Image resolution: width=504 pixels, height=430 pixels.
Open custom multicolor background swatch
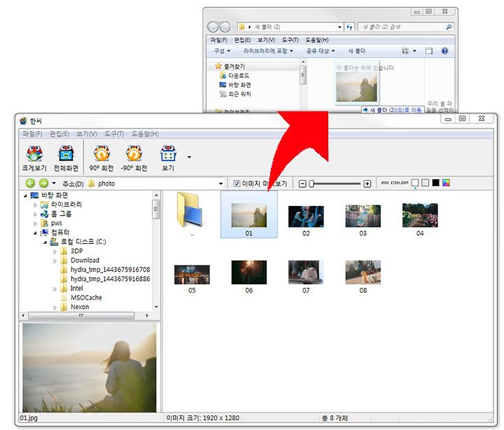coord(446,183)
